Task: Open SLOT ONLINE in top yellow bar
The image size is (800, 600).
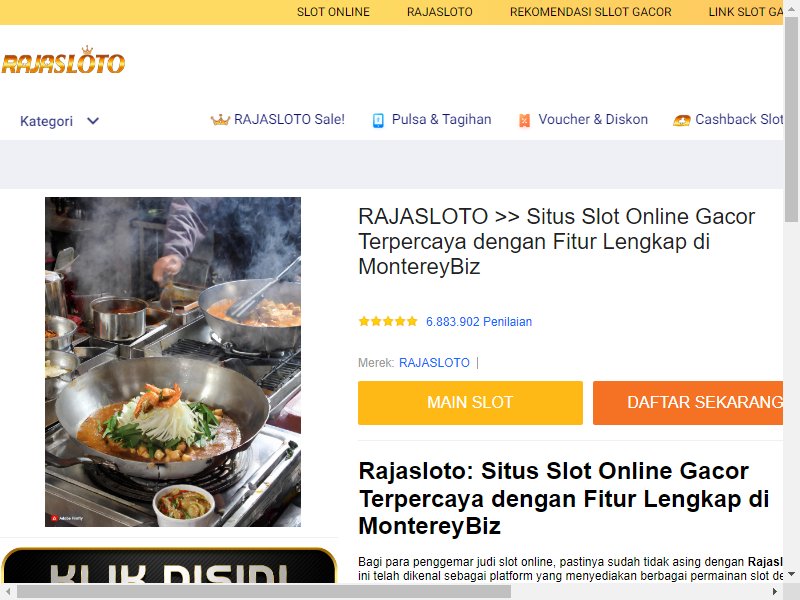Action: (x=333, y=12)
